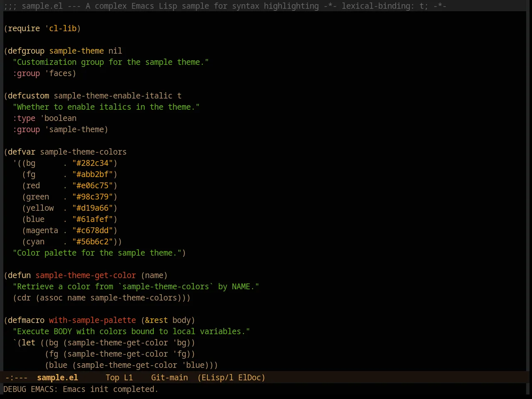532x399 pixels.
Task: Click line number L1 in mode line
Action: (128, 377)
